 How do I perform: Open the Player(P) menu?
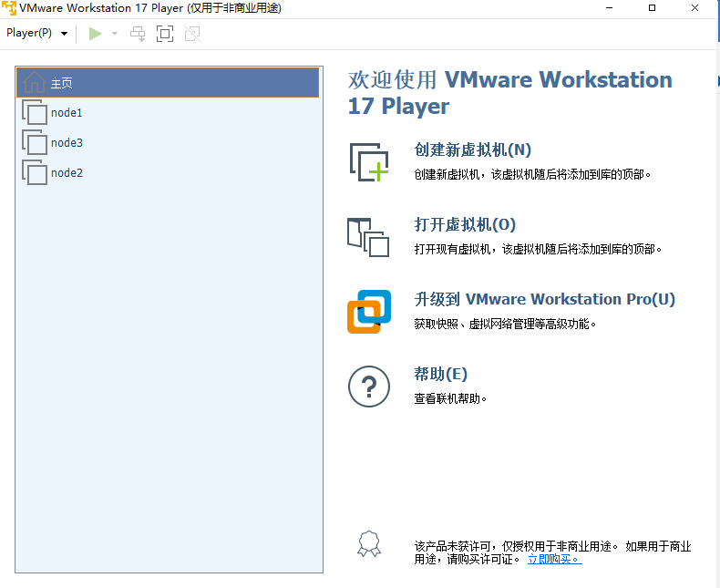[36, 33]
